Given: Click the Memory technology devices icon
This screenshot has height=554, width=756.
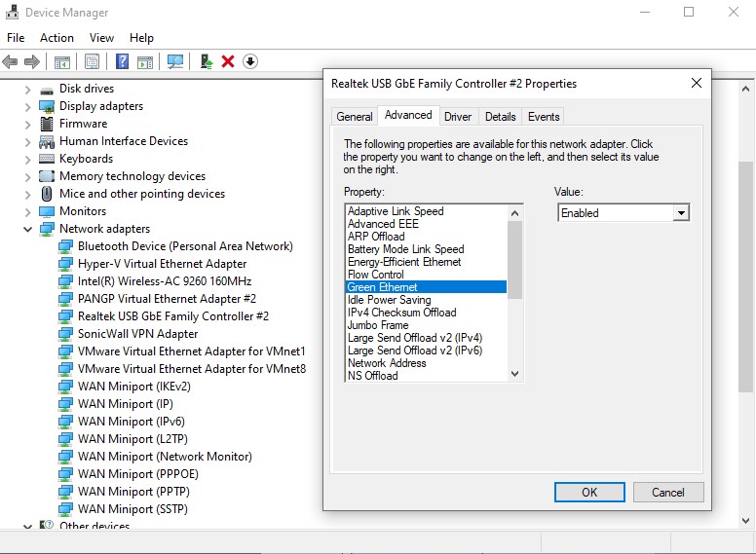Looking at the screenshot, I should [x=47, y=176].
